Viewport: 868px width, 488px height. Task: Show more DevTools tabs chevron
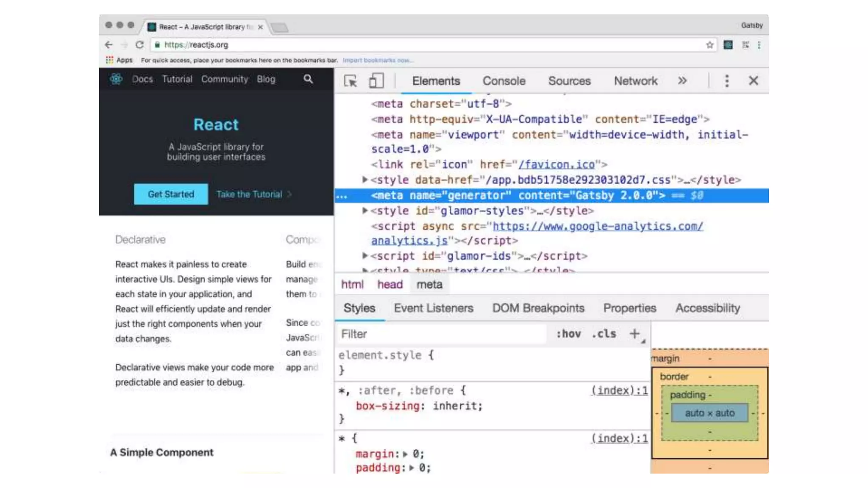(682, 80)
